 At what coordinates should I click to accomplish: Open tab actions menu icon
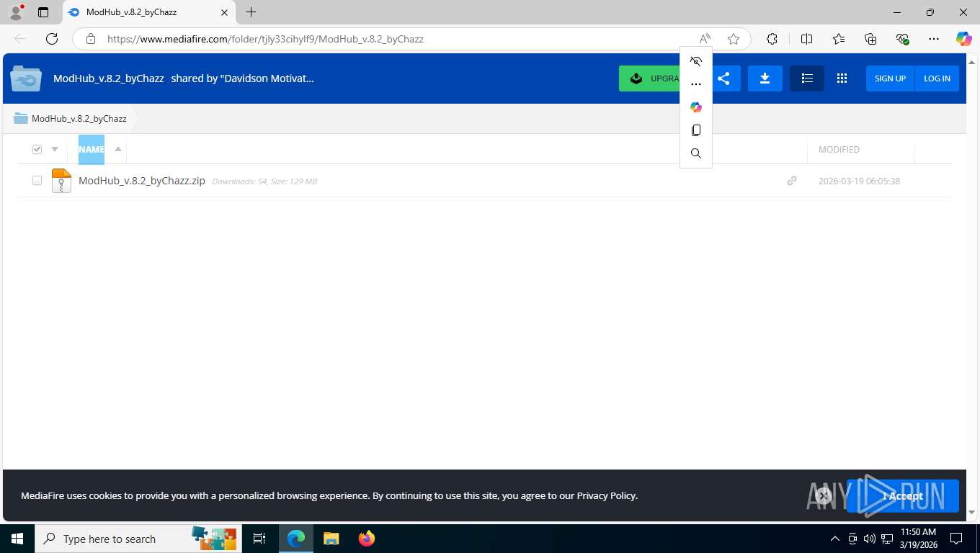coord(43,12)
